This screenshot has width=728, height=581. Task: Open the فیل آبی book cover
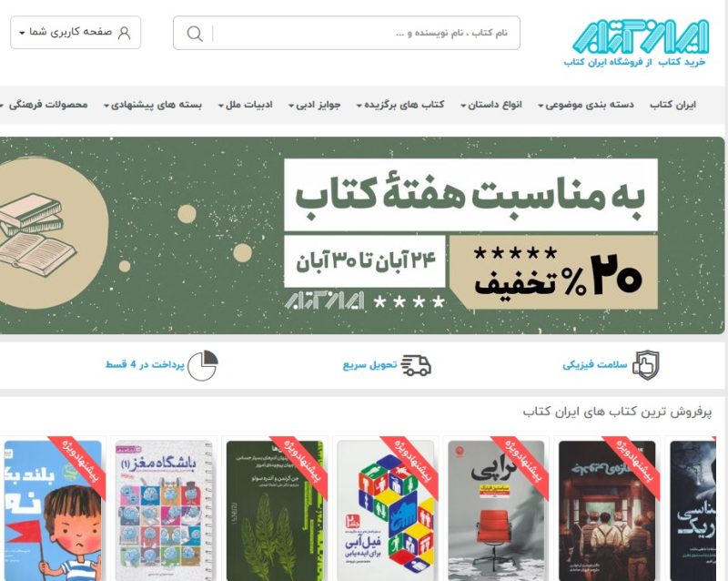[385, 510]
